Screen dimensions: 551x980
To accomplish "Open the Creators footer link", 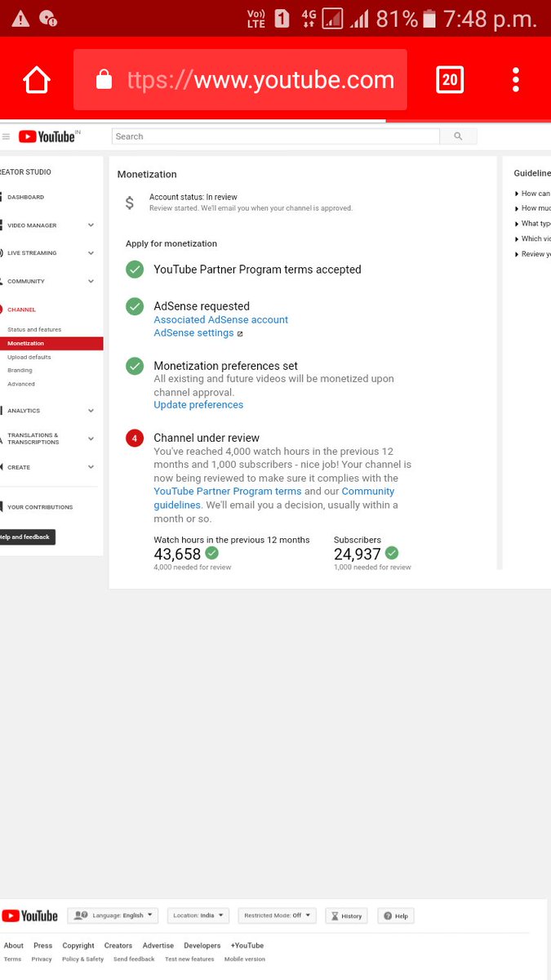I will tap(118, 946).
